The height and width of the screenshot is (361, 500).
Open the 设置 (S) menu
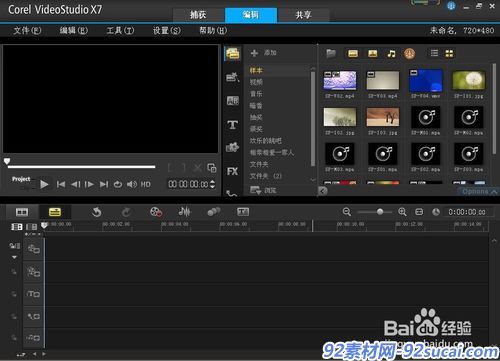(167, 31)
